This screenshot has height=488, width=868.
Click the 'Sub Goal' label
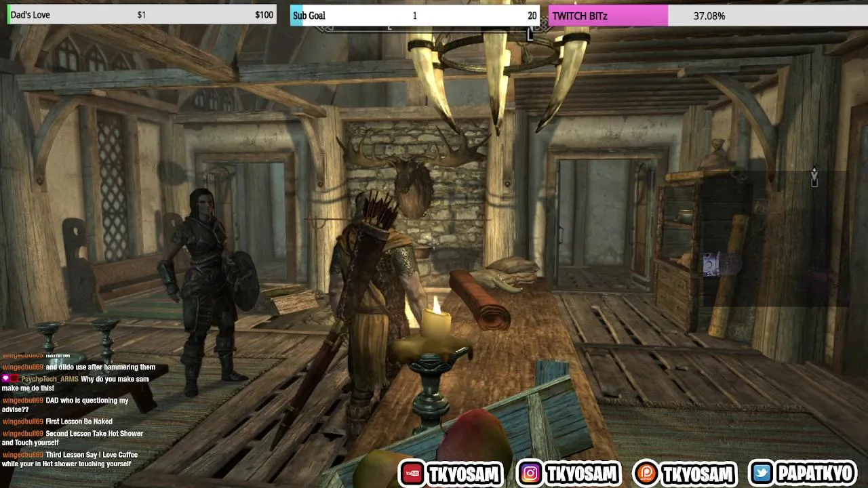coord(309,16)
